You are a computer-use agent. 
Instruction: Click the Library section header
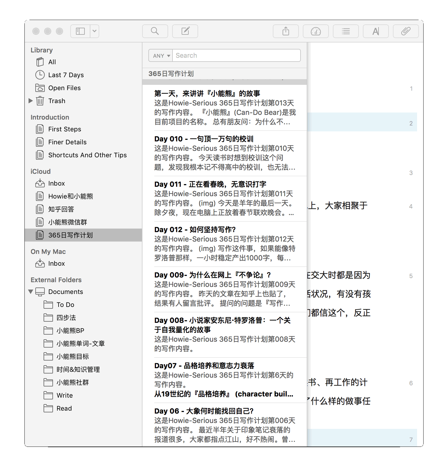point(42,50)
